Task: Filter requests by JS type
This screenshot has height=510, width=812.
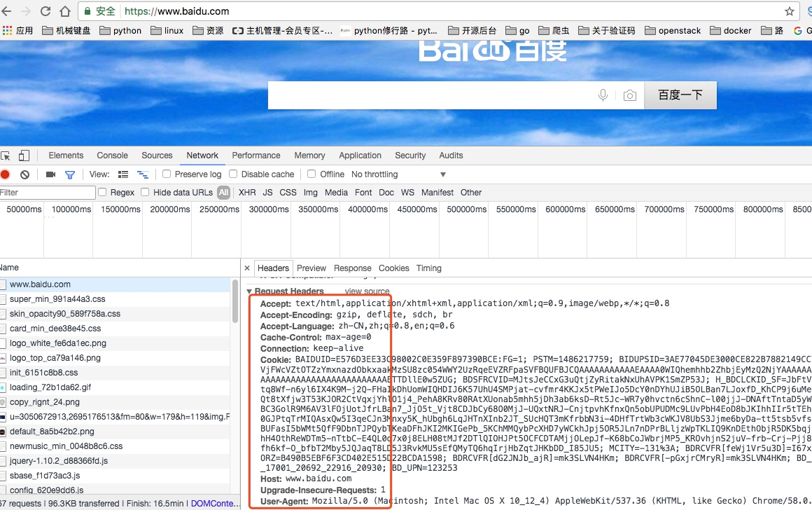Action: point(267,192)
